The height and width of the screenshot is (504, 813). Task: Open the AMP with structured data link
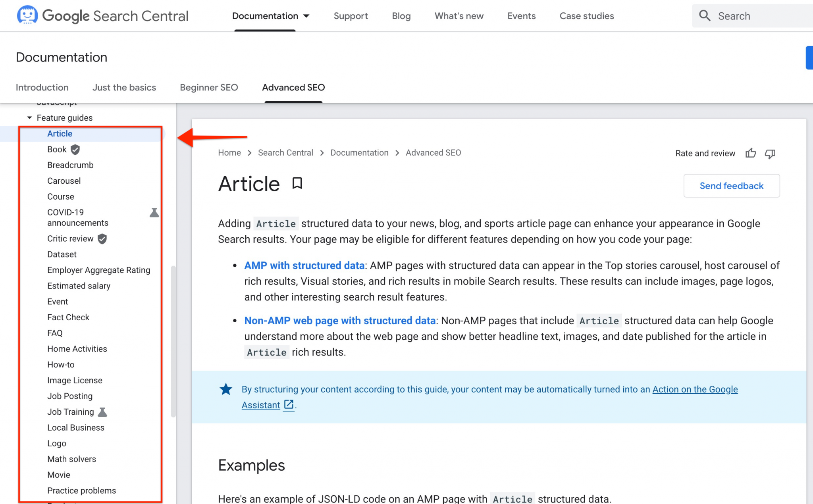304,265
